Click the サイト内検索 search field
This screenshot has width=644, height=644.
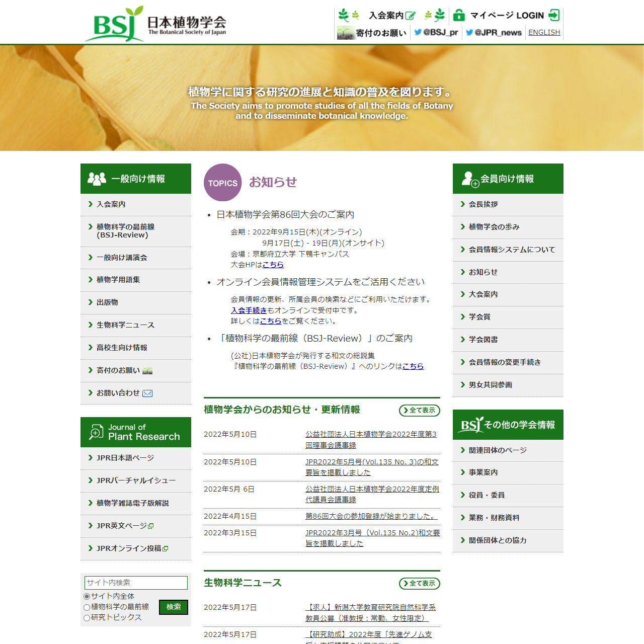(136, 583)
